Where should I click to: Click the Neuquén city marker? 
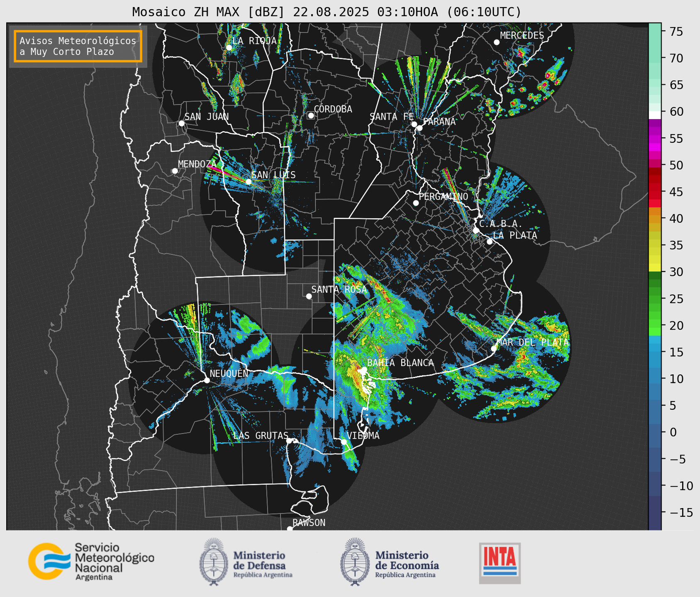pyautogui.click(x=207, y=380)
